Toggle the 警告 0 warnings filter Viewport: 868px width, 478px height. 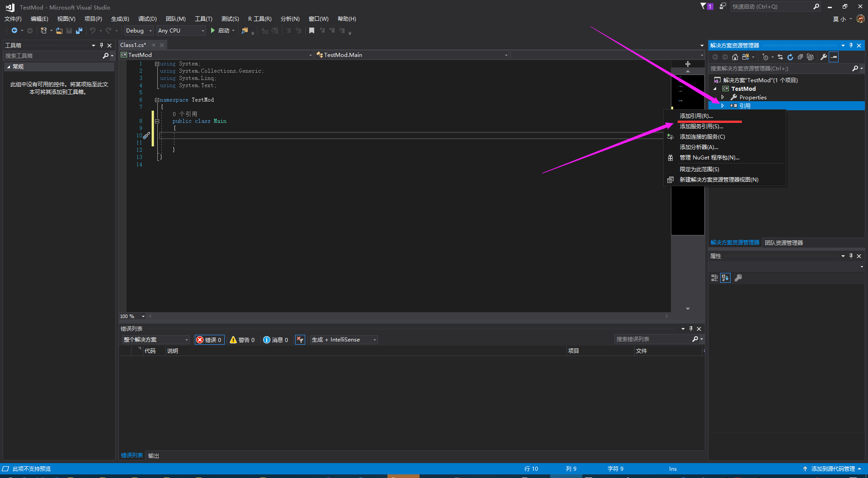tap(242, 339)
